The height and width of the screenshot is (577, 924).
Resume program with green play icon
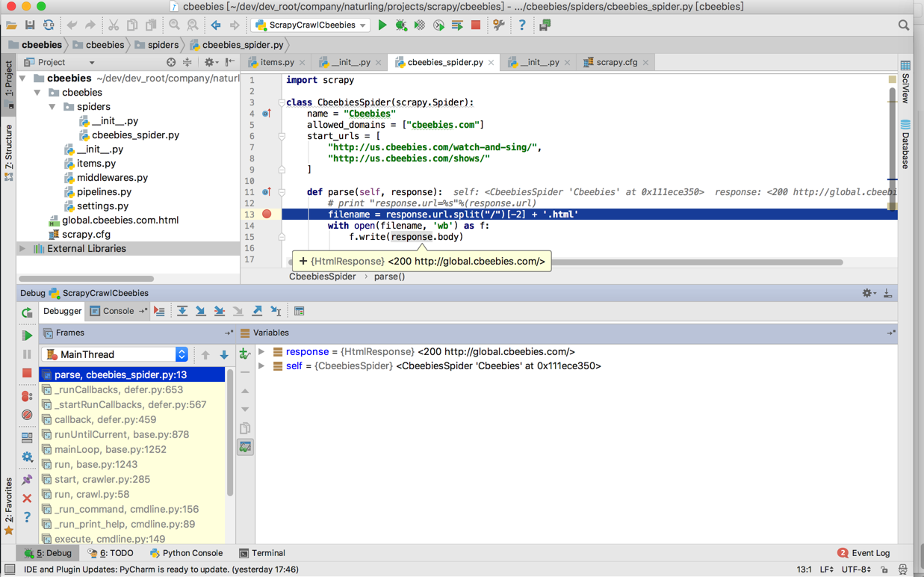[x=27, y=336]
